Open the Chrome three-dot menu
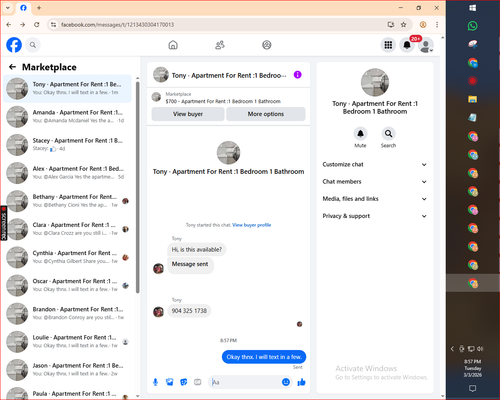This screenshot has height=400, width=500. tap(437, 25)
